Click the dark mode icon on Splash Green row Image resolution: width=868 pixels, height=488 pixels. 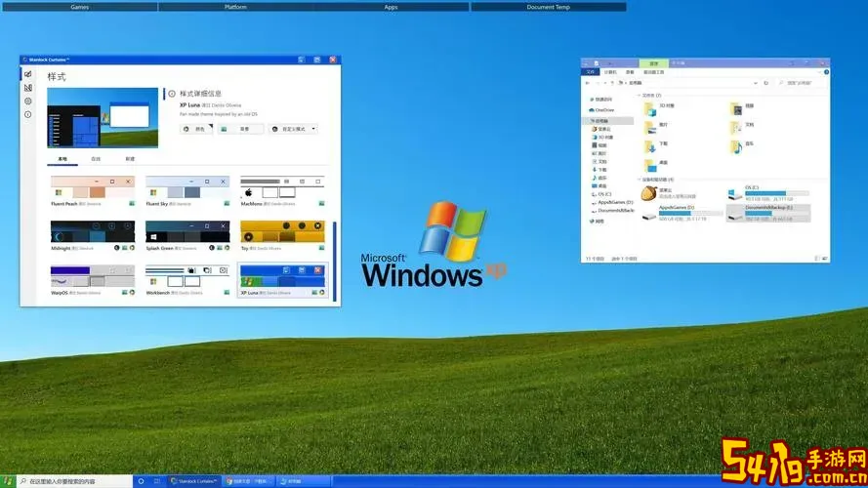tap(212, 248)
